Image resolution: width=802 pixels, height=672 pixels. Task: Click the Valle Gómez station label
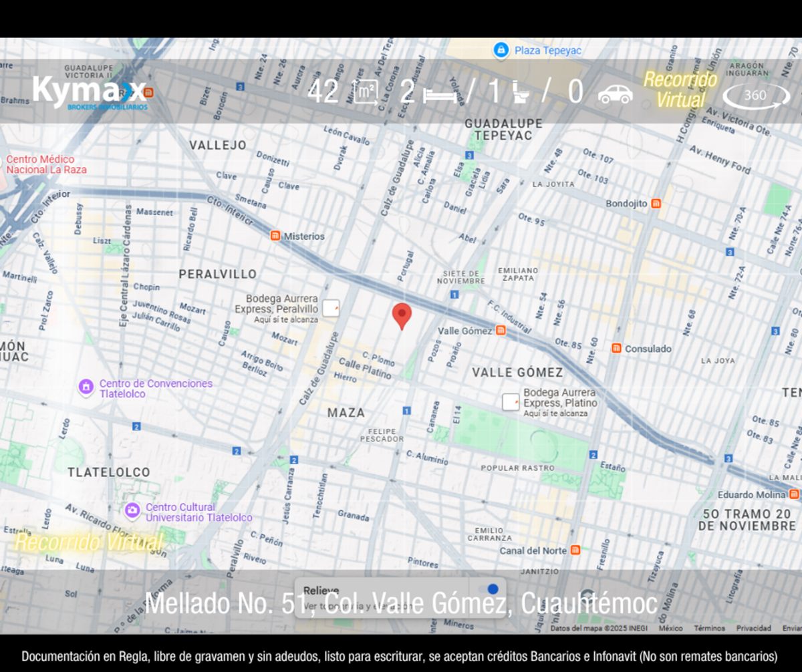(x=464, y=331)
